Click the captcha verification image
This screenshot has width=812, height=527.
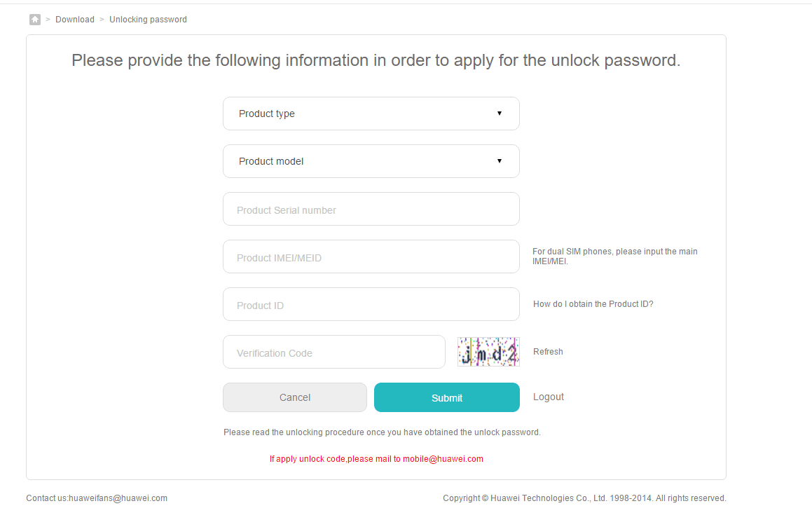click(488, 352)
